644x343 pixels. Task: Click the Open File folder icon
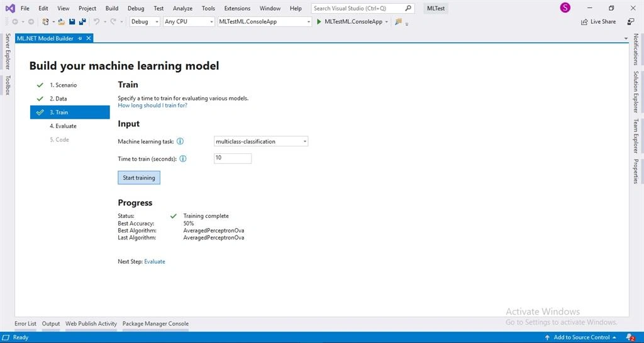coord(62,22)
